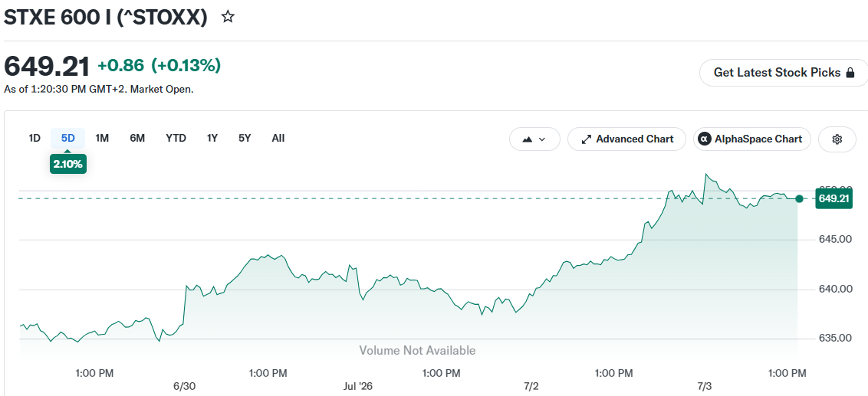The width and height of the screenshot is (868, 396).
Task: Click the 6/30 date label
Action: coord(184,386)
